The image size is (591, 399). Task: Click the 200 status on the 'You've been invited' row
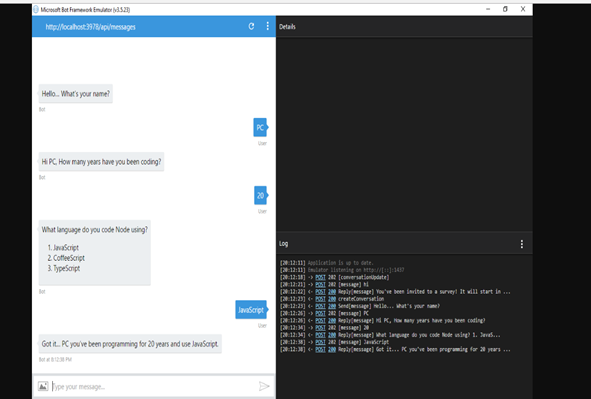[332, 292]
